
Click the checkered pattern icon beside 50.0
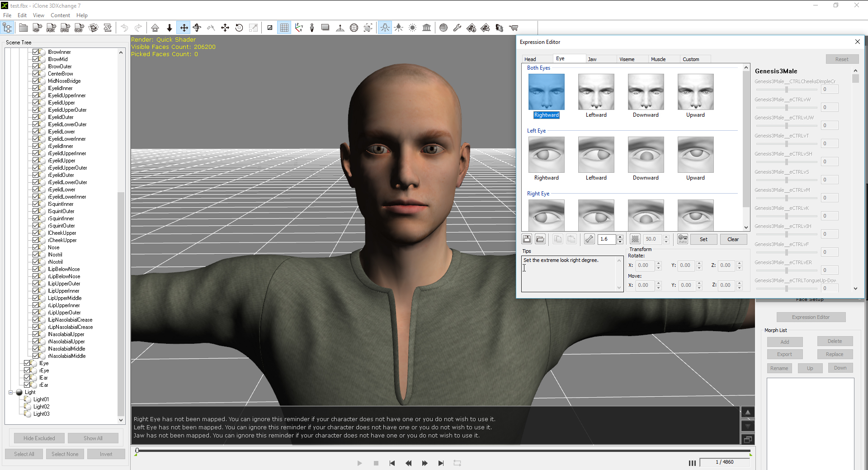pos(635,239)
